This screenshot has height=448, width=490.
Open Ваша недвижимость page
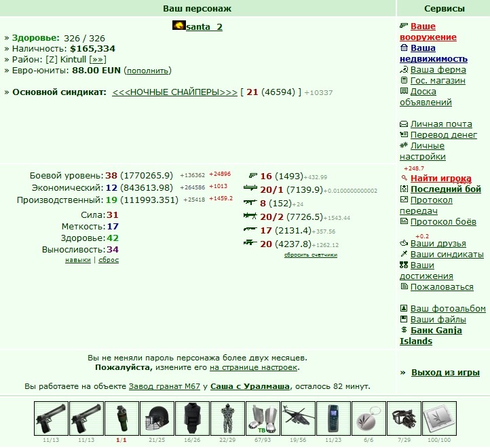[434, 54]
